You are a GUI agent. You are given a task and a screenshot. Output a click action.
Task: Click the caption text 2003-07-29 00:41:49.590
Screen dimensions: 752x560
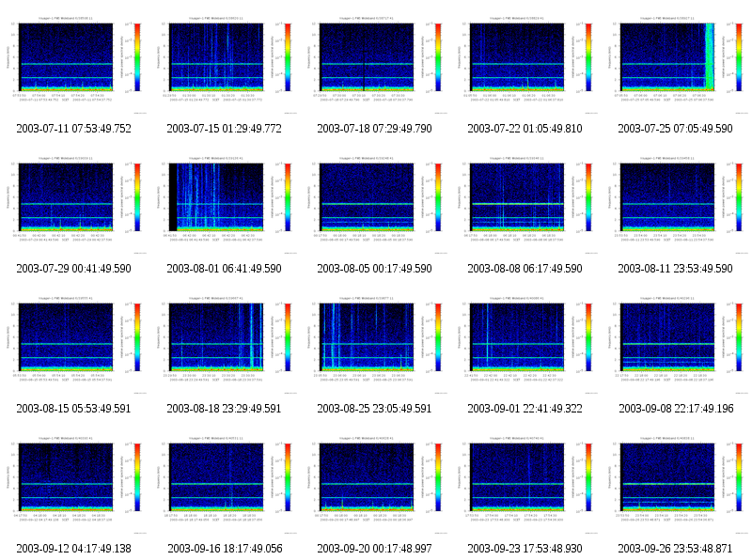(x=73, y=269)
